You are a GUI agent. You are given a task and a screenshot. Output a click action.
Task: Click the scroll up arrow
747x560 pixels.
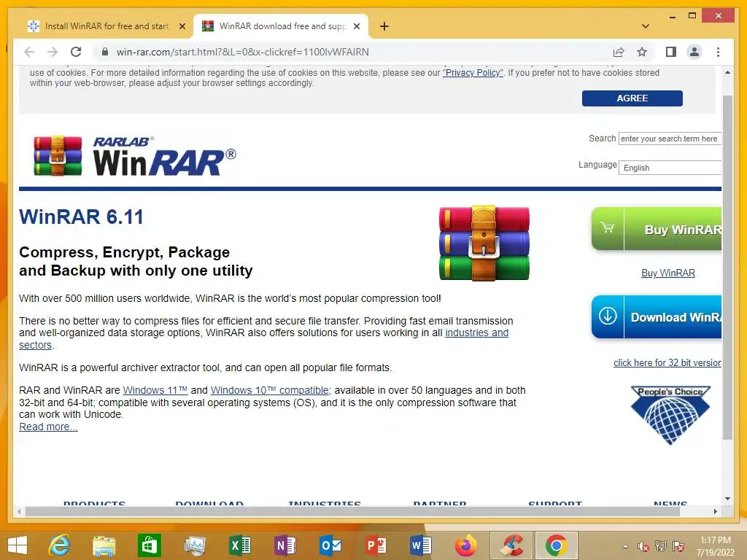click(727, 72)
